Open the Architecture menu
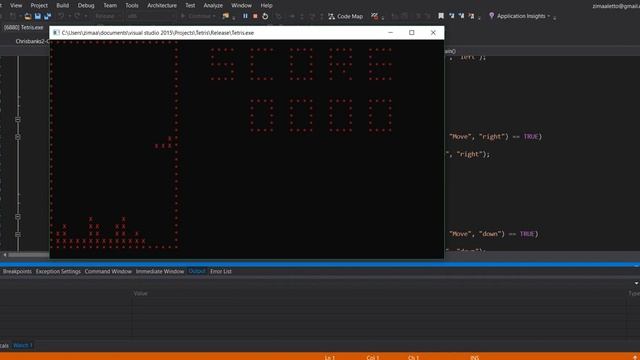 pos(162,5)
